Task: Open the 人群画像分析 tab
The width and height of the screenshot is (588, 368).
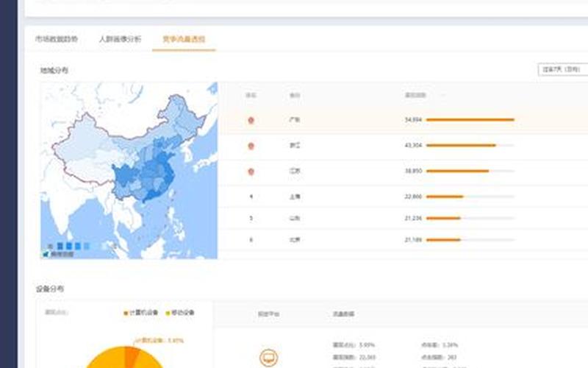Action: [120, 39]
